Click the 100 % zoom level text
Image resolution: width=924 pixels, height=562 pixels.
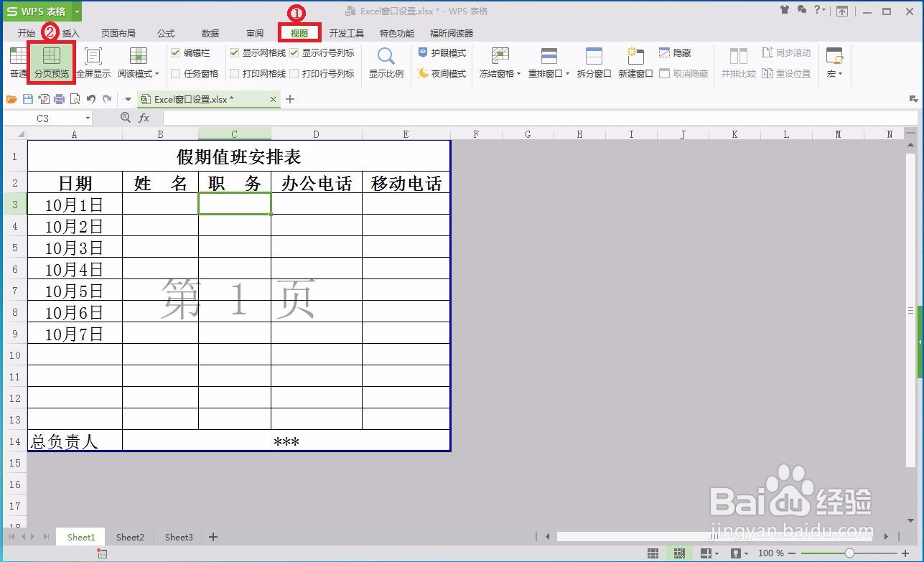coord(770,553)
